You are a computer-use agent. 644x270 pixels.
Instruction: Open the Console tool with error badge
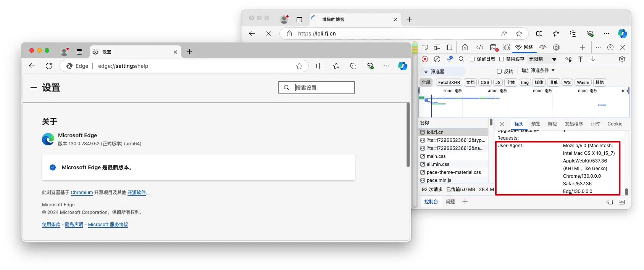494,47
